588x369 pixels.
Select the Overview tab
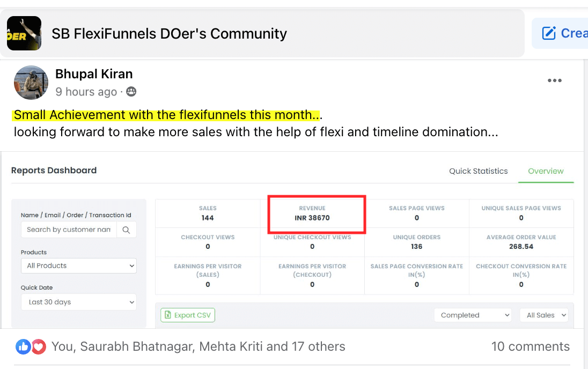[546, 171]
